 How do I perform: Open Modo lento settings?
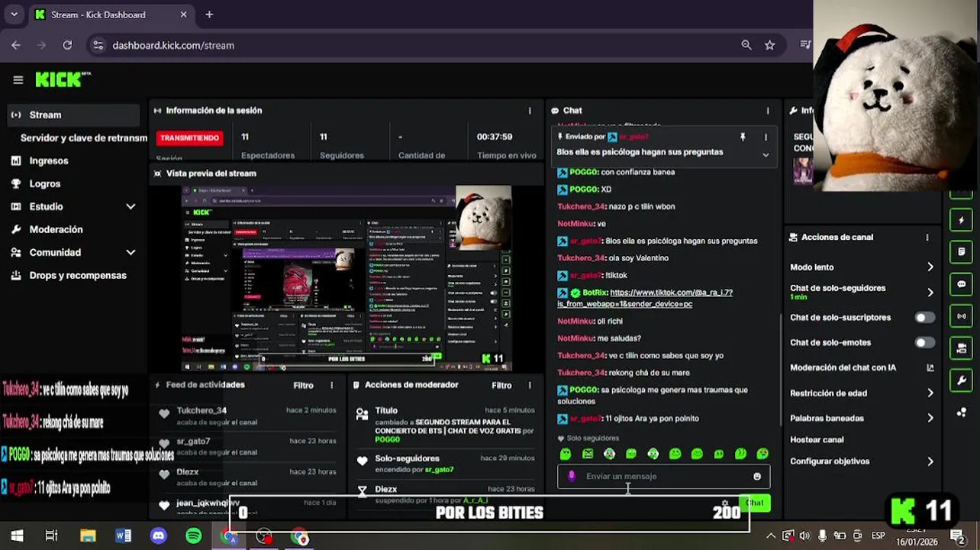[862, 267]
